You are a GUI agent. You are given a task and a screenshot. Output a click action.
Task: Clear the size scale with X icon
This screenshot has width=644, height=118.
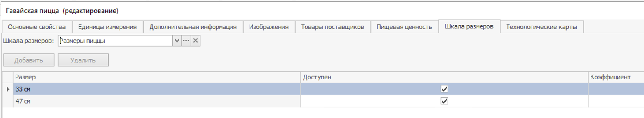point(196,41)
